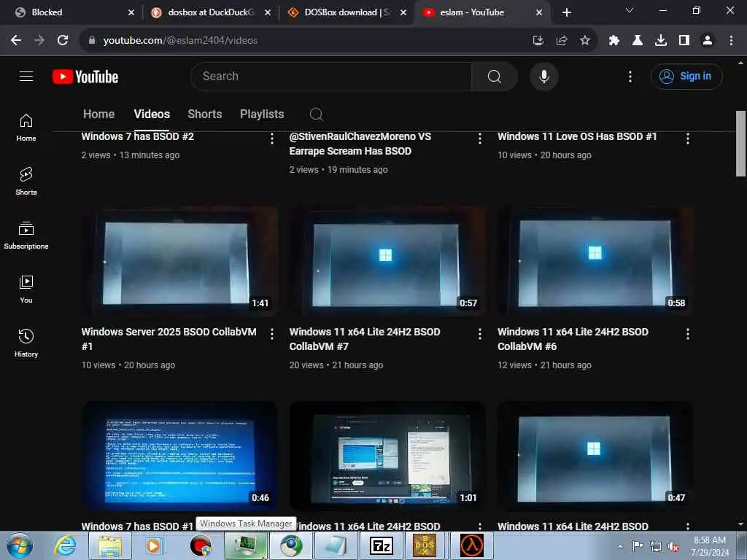Open the @StivenRaulChavezMoreno VS Earrape Scream video

pyautogui.click(x=360, y=144)
